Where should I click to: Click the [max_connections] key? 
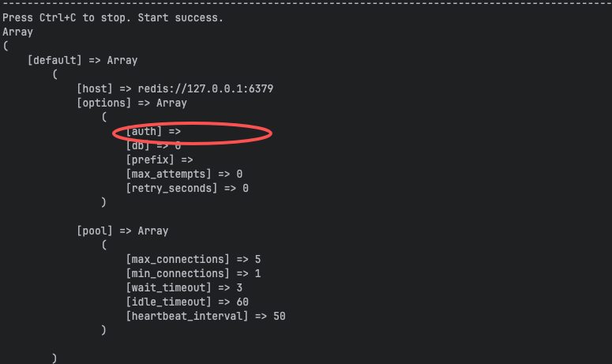coord(178,259)
